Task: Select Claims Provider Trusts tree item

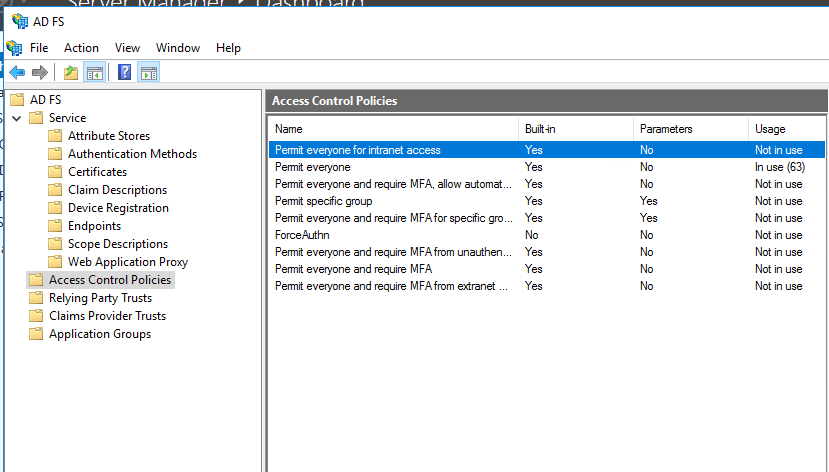Action: click(107, 316)
